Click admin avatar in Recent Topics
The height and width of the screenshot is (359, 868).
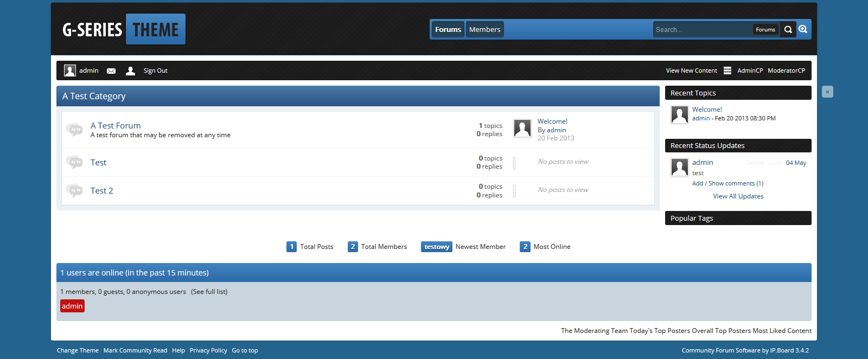tap(680, 114)
